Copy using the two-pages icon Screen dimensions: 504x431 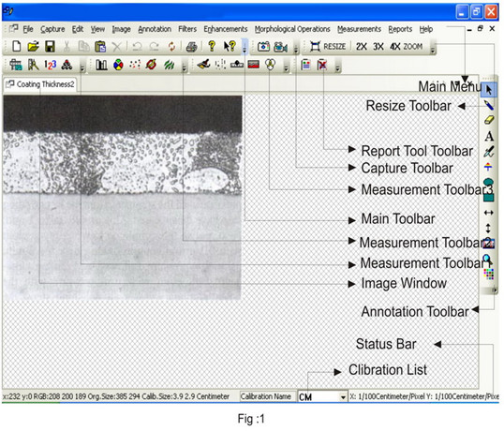(x=83, y=47)
